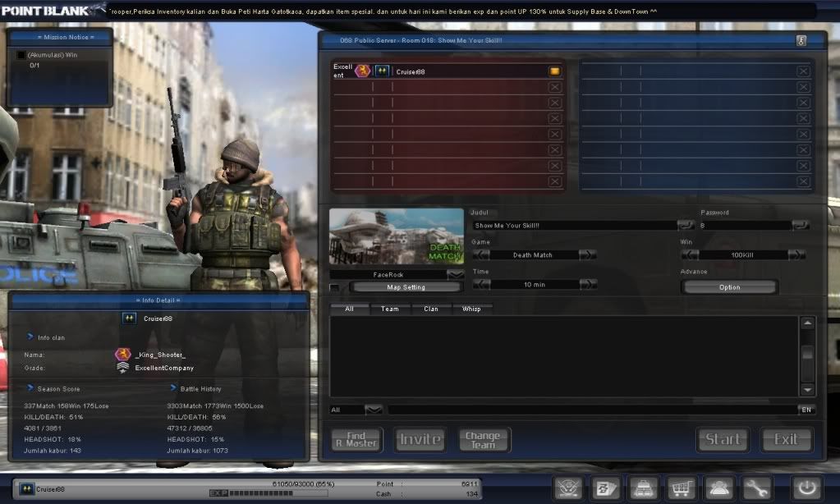Switch to the Team chat tab
This screenshot has height=504, width=840.
tap(390, 309)
